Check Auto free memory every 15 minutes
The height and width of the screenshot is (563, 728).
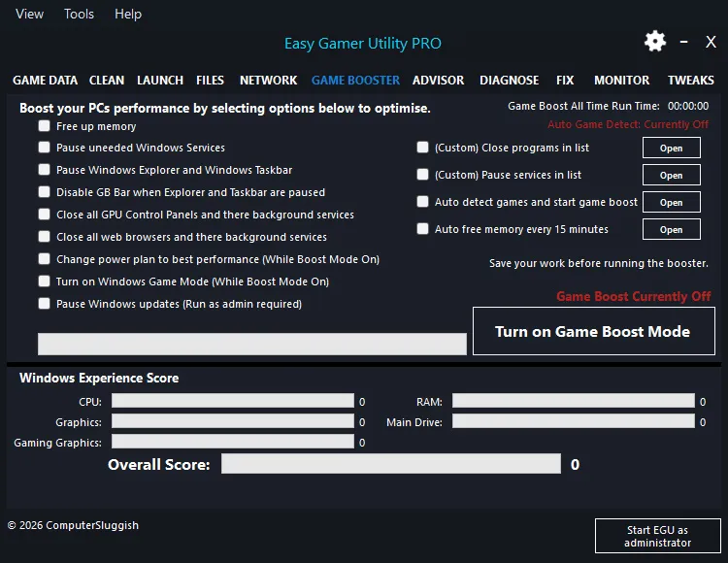(x=422, y=229)
